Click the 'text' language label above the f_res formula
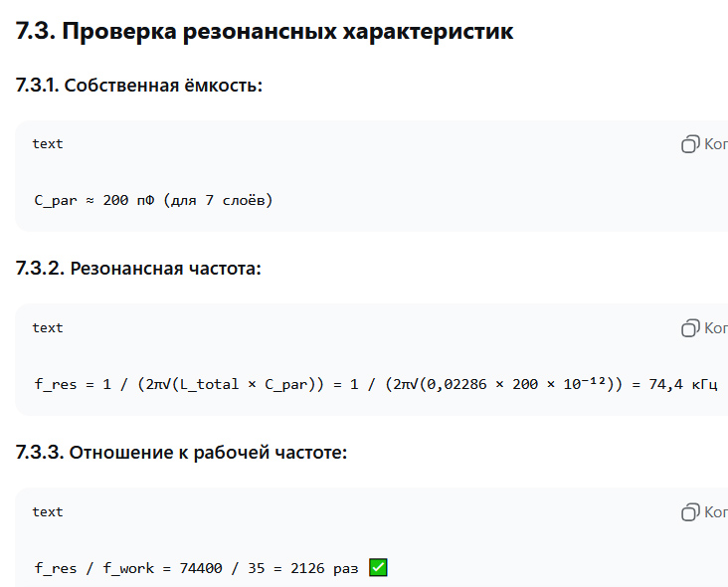This screenshot has width=728, height=587. [x=47, y=328]
